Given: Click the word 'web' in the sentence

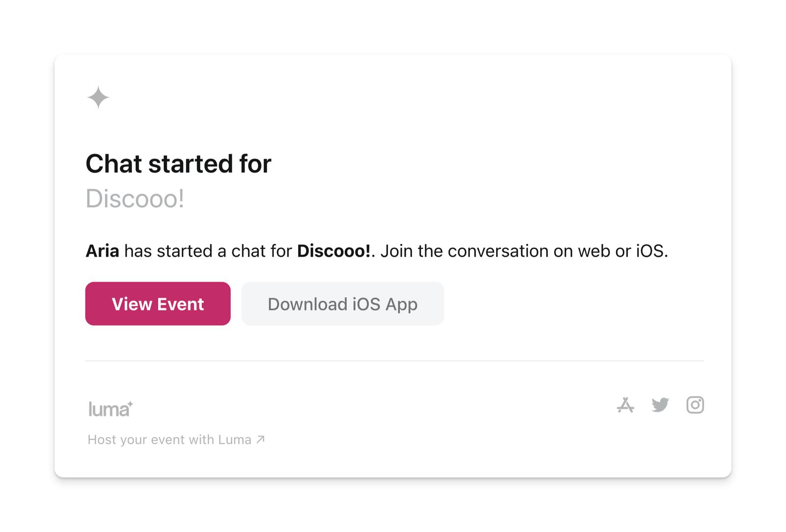Looking at the screenshot, I should pos(594,251).
